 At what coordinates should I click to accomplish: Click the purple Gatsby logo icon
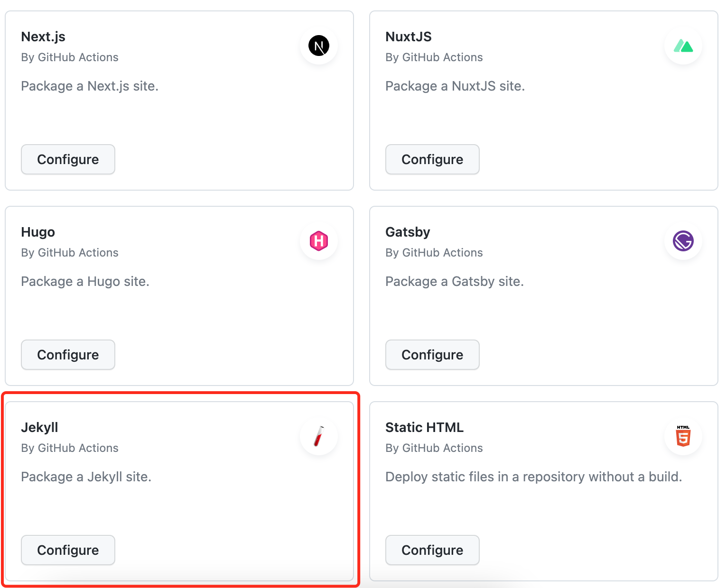(683, 241)
